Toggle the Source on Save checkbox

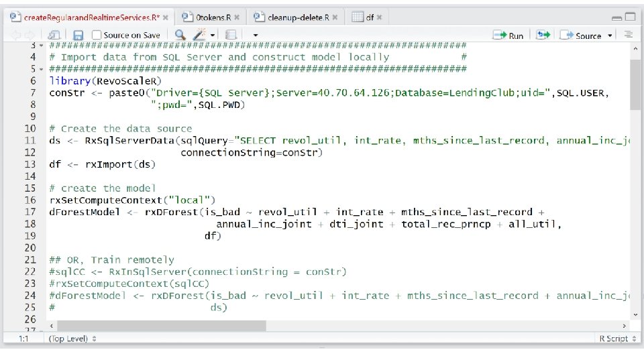97,36
